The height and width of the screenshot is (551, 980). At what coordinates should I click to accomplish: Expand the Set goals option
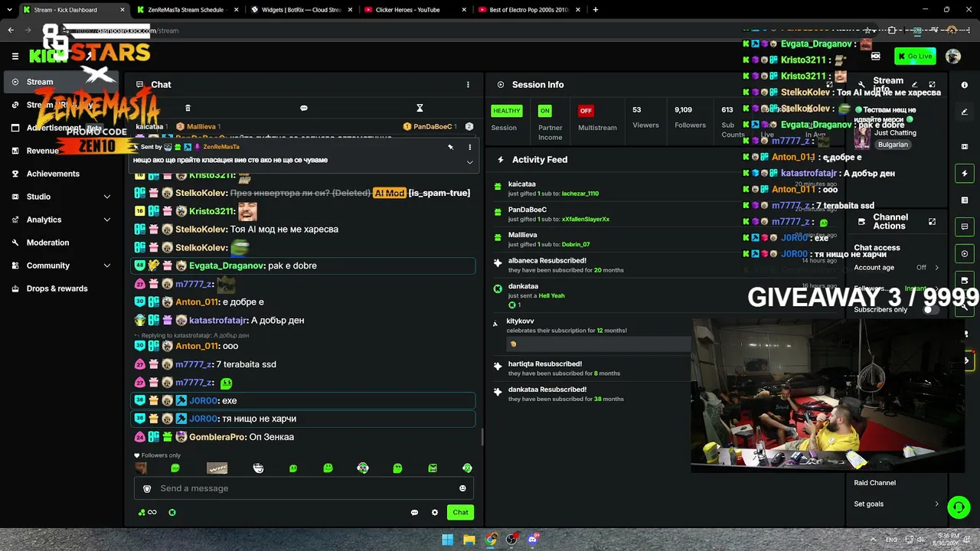click(x=896, y=504)
